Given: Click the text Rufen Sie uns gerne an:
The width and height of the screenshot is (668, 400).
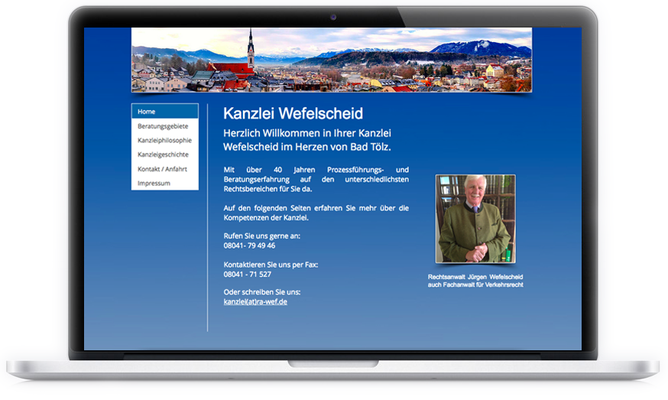Looking at the screenshot, I should 262,236.
